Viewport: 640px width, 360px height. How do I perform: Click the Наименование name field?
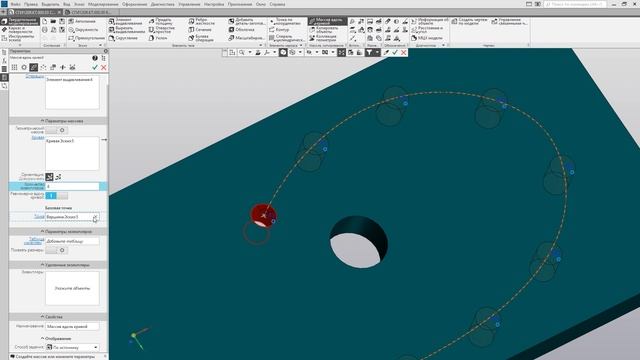tap(72, 327)
